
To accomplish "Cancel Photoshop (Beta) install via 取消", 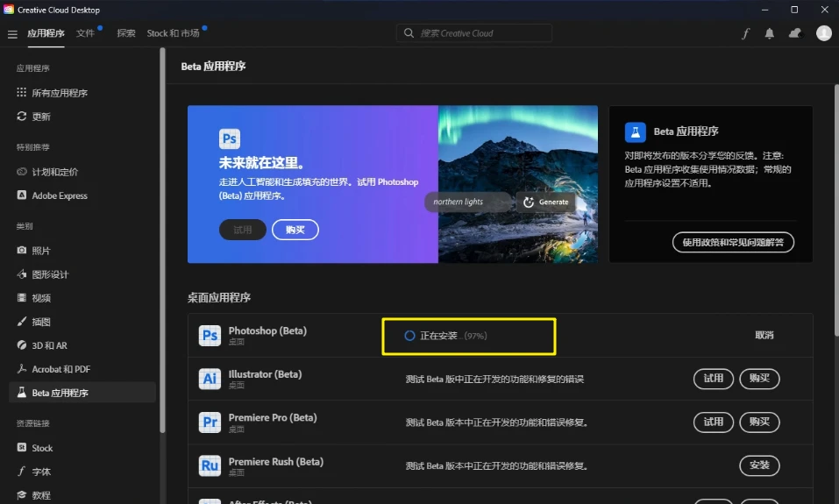I will point(764,336).
